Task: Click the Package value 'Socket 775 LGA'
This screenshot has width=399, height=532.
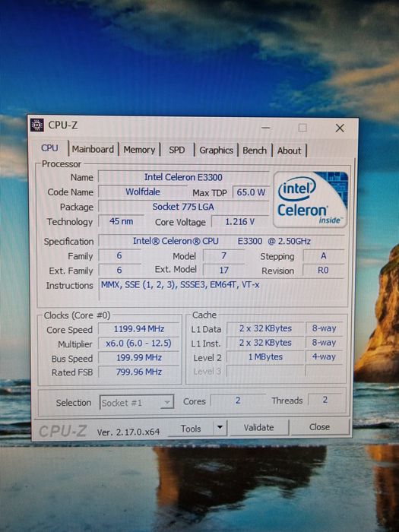Action: click(x=183, y=207)
